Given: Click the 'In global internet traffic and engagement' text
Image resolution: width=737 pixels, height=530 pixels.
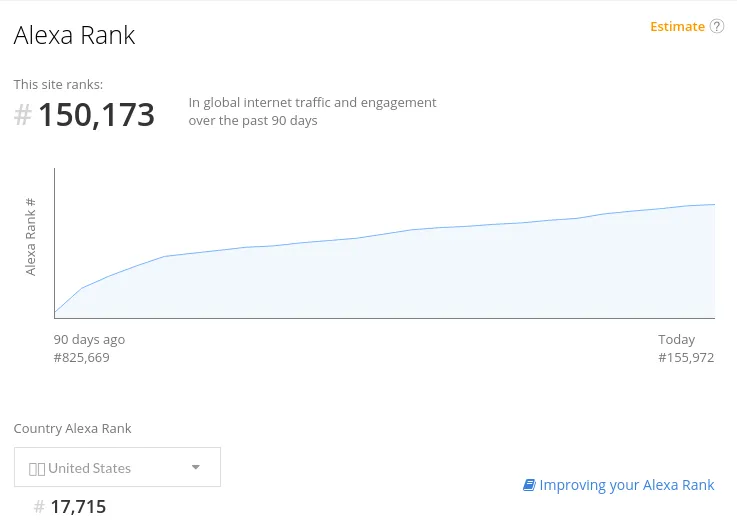Looking at the screenshot, I should click(x=313, y=102).
